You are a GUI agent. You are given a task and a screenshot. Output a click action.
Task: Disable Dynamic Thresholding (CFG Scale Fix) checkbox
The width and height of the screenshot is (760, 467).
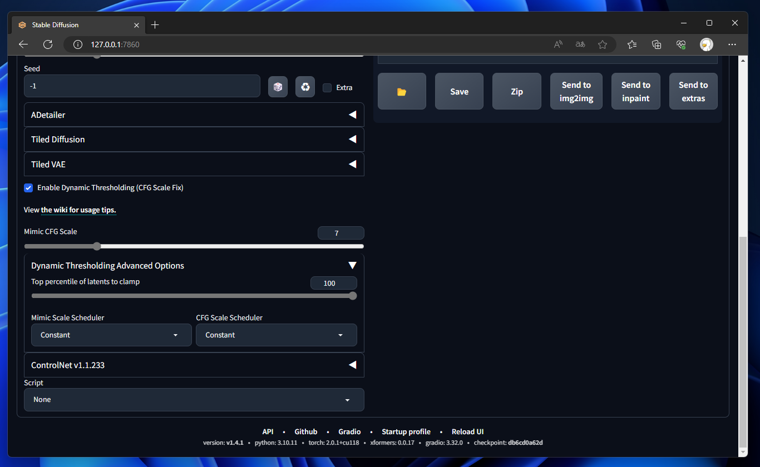[29, 188]
